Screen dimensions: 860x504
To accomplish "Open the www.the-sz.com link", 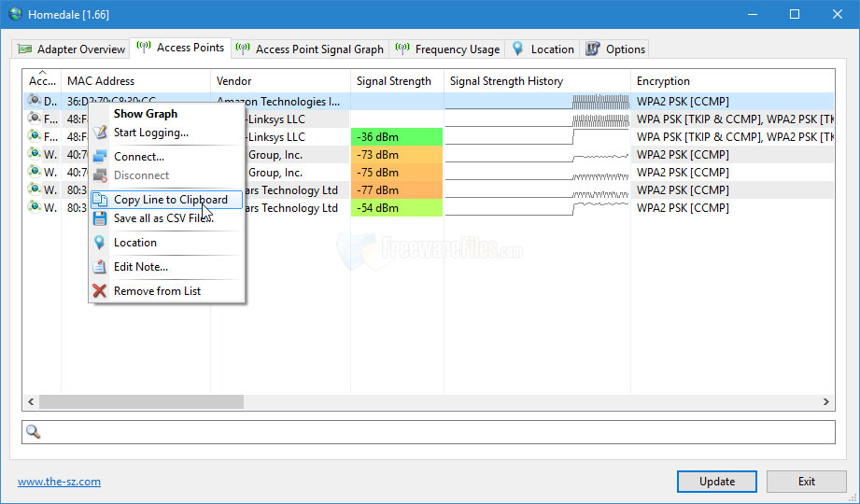I will [x=59, y=482].
